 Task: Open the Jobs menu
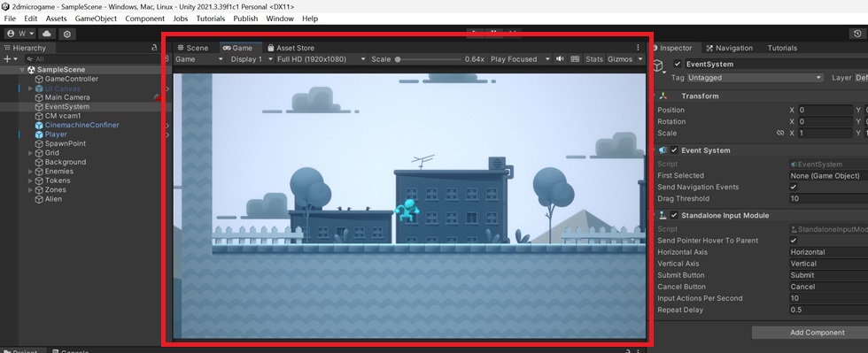pos(181,19)
